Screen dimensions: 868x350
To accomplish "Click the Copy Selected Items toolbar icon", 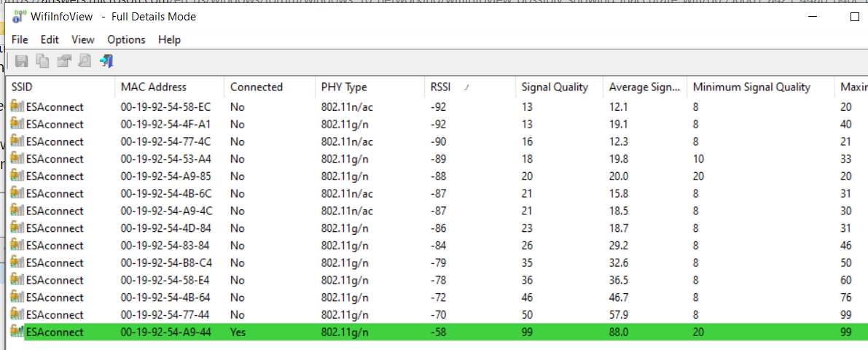I will (42, 61).
